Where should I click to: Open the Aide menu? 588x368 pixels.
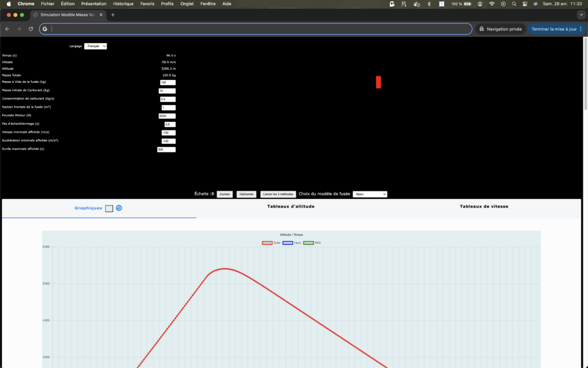[x=227, y=4]
